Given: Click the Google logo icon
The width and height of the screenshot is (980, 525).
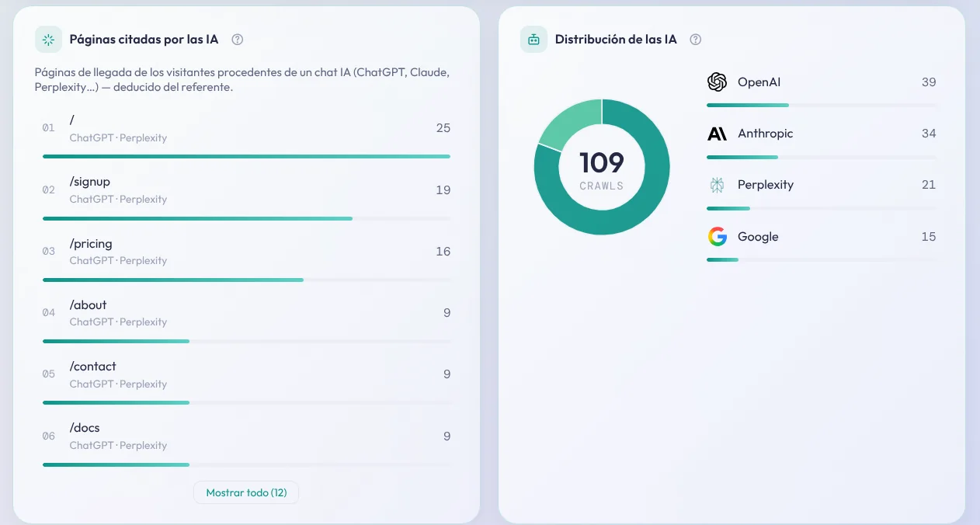Looking at the screenshot, I should pos(717,237).
